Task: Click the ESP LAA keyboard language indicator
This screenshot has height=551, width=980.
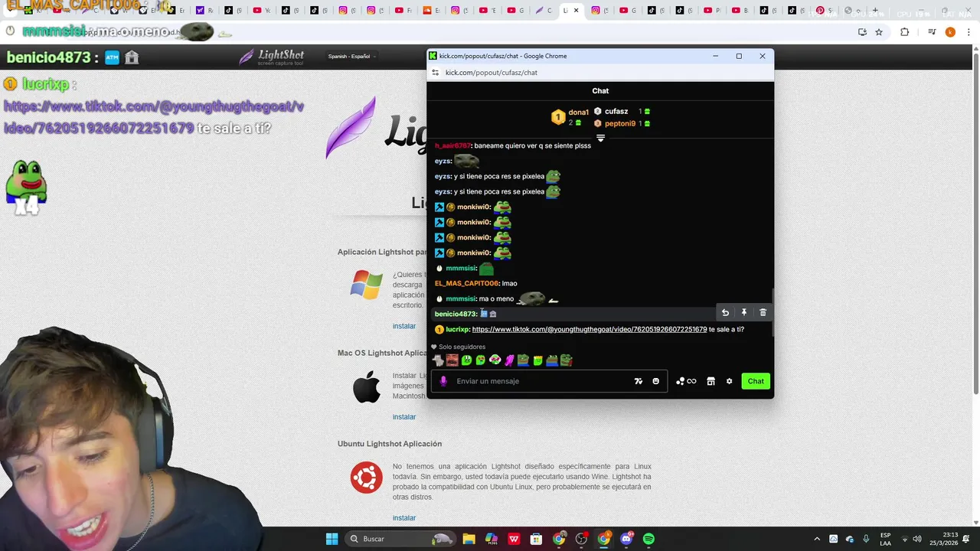Action: 886,539
